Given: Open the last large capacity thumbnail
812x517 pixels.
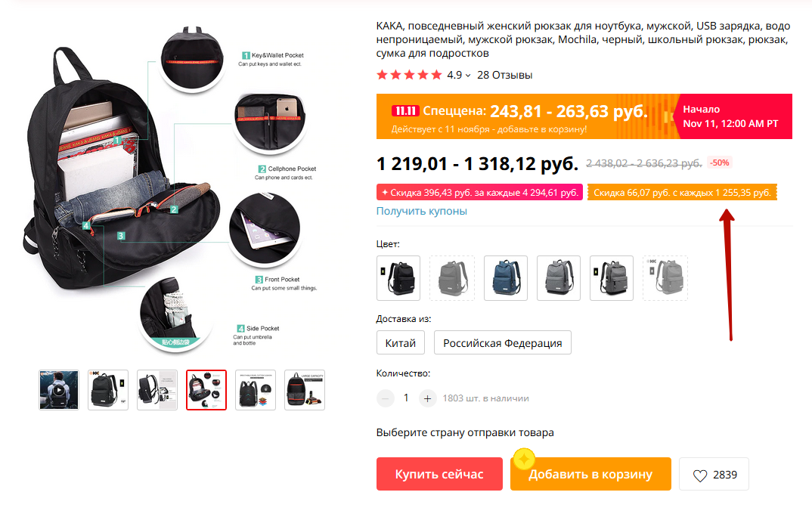Looking at the screenshot, I should click(305, 390).
